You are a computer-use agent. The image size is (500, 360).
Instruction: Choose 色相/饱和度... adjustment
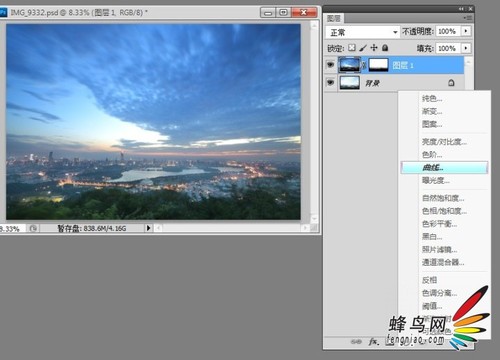tap(444, 211)
